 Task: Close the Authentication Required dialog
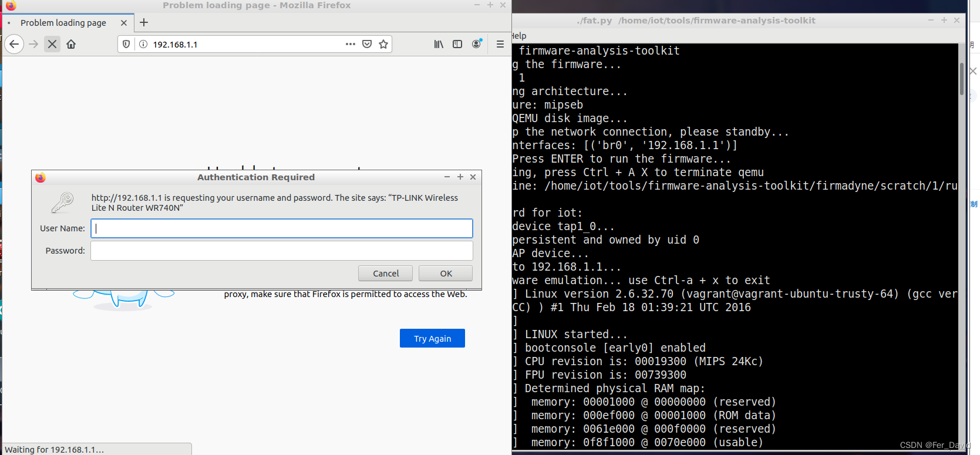coord(473,177)
